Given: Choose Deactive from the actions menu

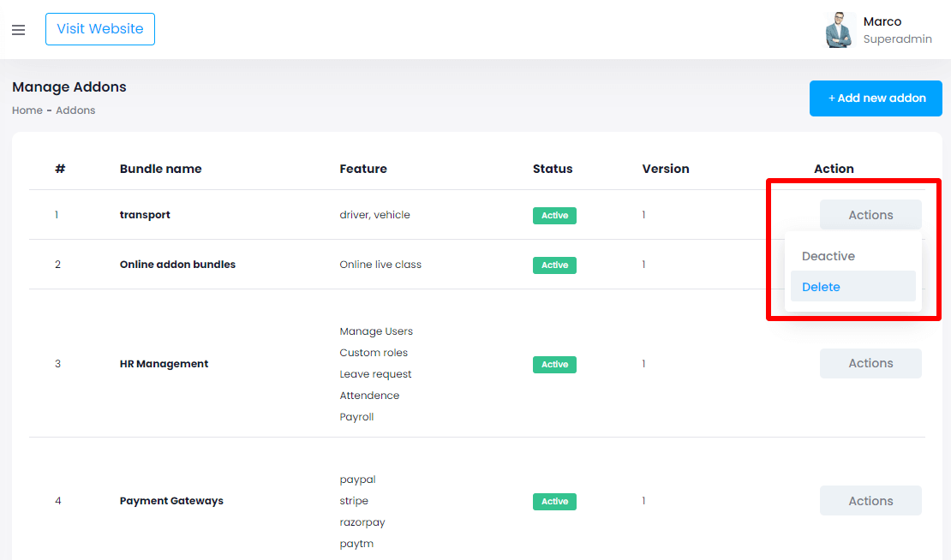Looking at the screenshot, I should coord(828,256).
